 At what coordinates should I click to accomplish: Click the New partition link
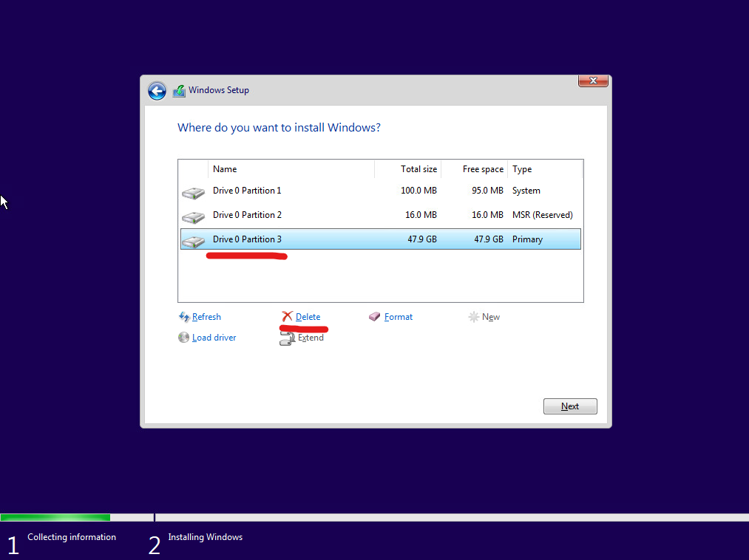(490, 317)
